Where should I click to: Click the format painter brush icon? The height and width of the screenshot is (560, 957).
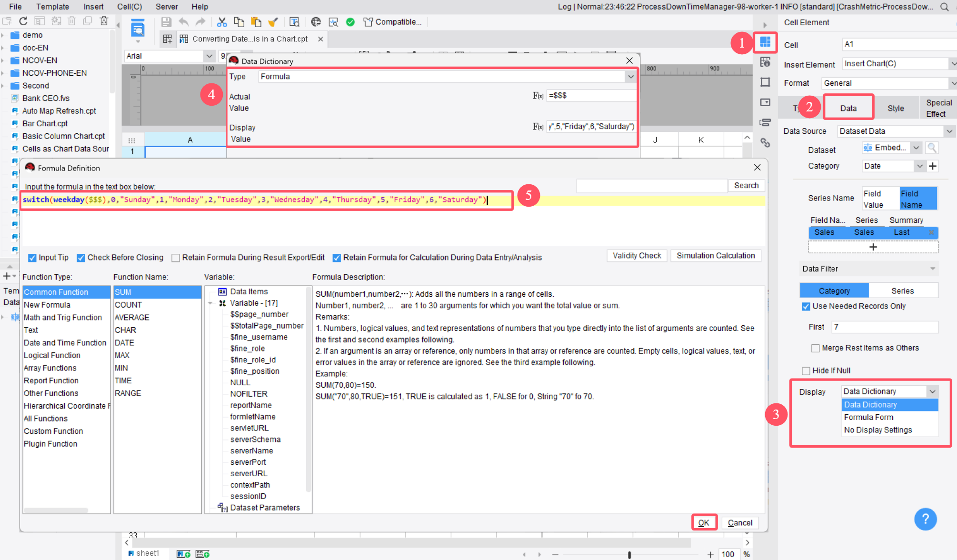pos(273,22)
